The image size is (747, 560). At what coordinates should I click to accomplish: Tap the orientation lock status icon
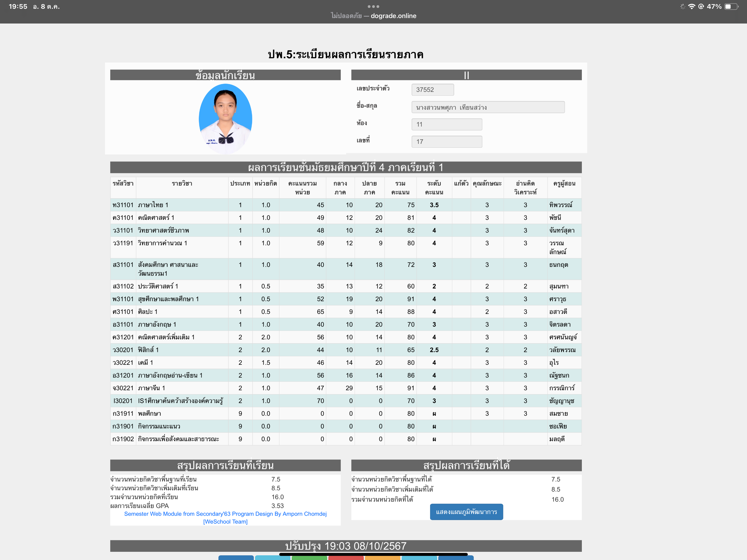(701, 6)
